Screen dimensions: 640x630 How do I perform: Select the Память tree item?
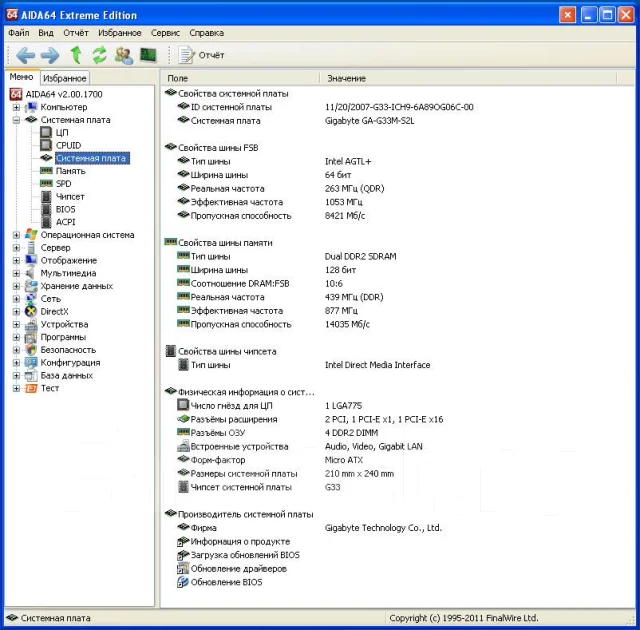(x=70, y=171)
